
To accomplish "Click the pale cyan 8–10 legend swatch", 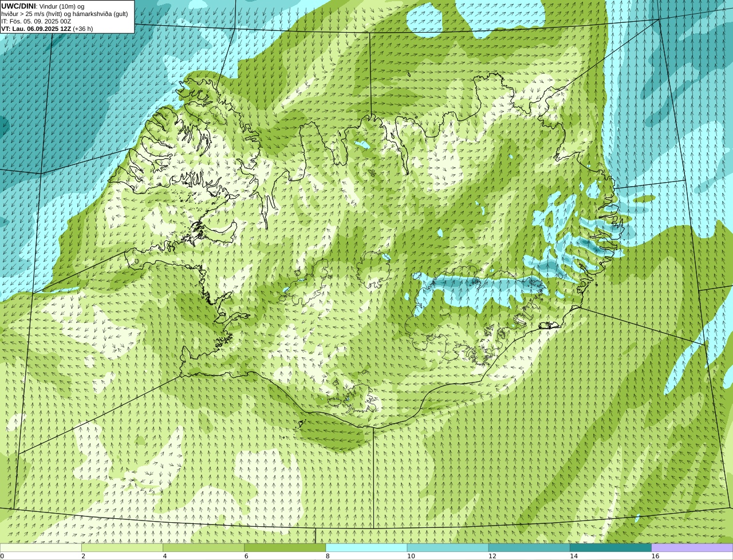I will [x=366, y=547].
